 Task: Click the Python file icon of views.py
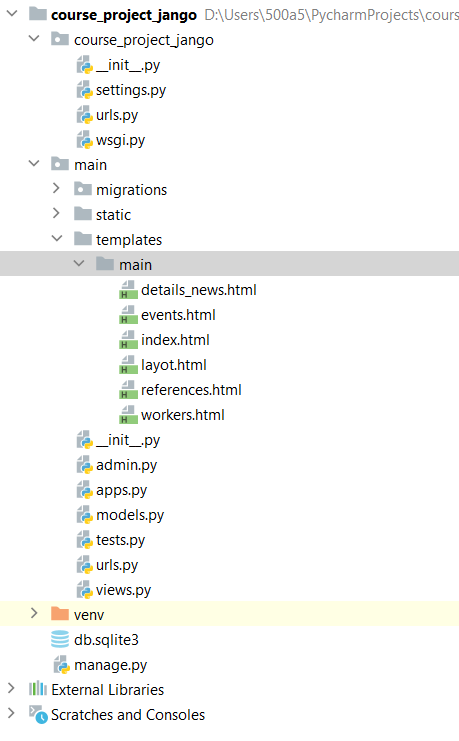coord(84,590)
